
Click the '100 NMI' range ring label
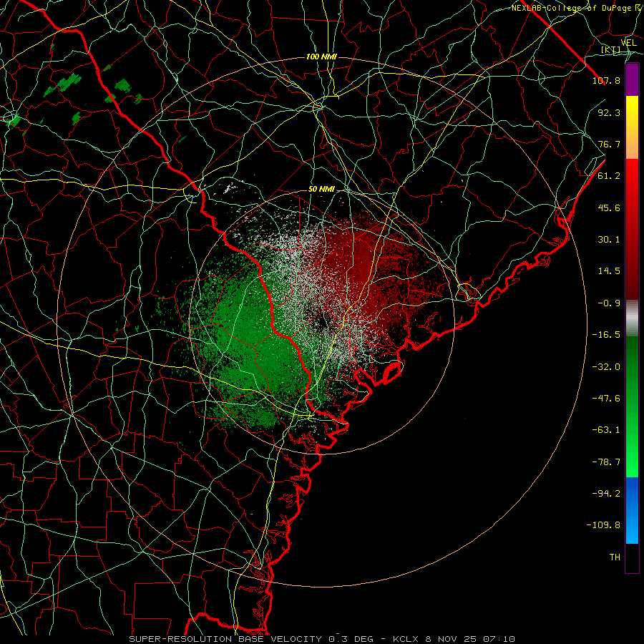point(321,57)
